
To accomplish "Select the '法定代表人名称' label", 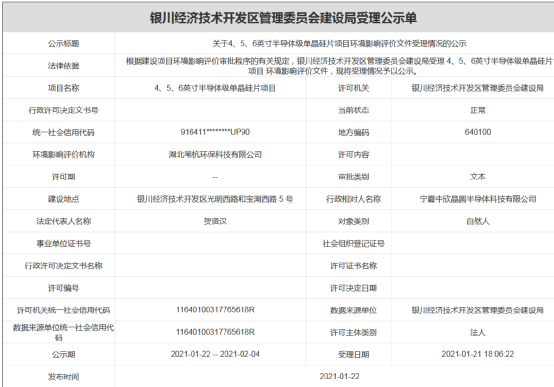I will click(64, 221).
